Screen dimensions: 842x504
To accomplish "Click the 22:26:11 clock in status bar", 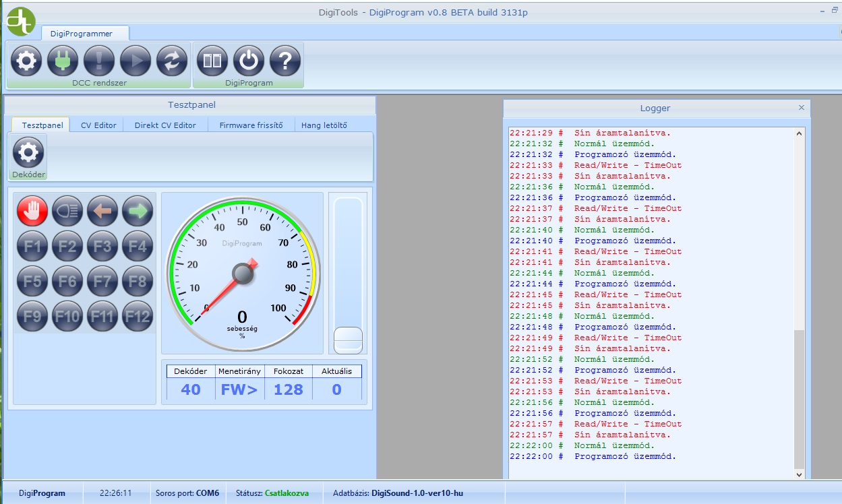I will tap(115, 493).
